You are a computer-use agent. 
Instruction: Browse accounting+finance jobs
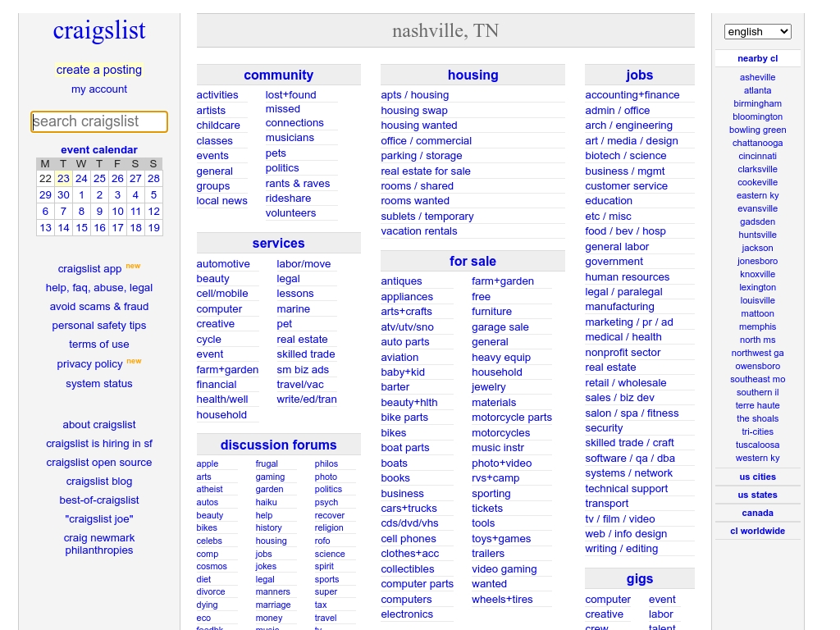(x=632, y=95)
